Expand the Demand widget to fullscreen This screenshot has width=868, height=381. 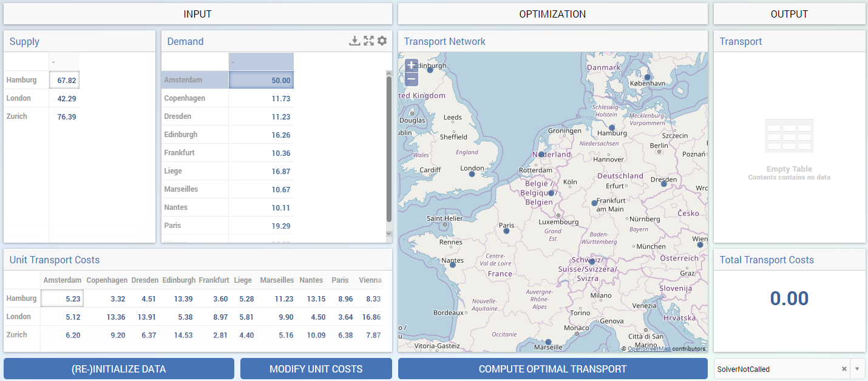(x=368, y=41)
